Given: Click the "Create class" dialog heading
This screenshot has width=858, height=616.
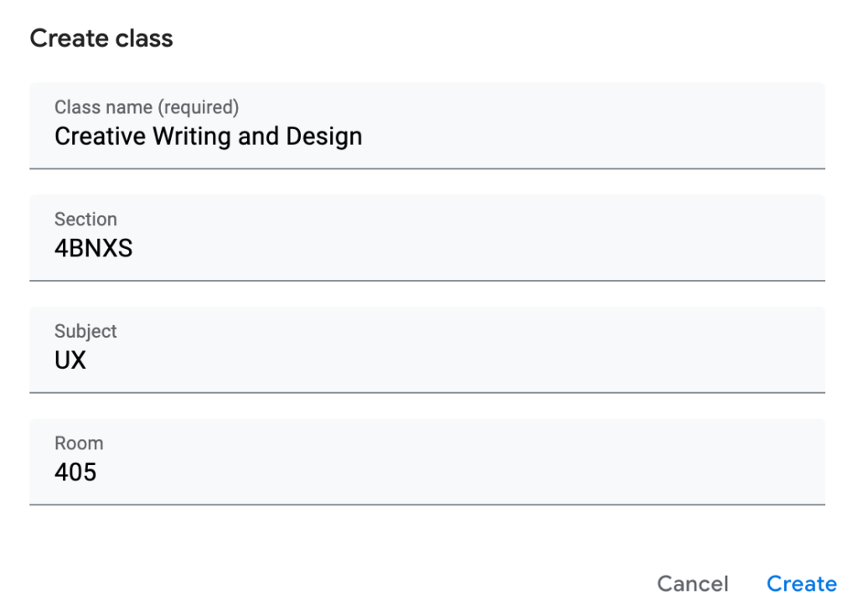Looking at the screenshot, I should [x=101, y=39].
